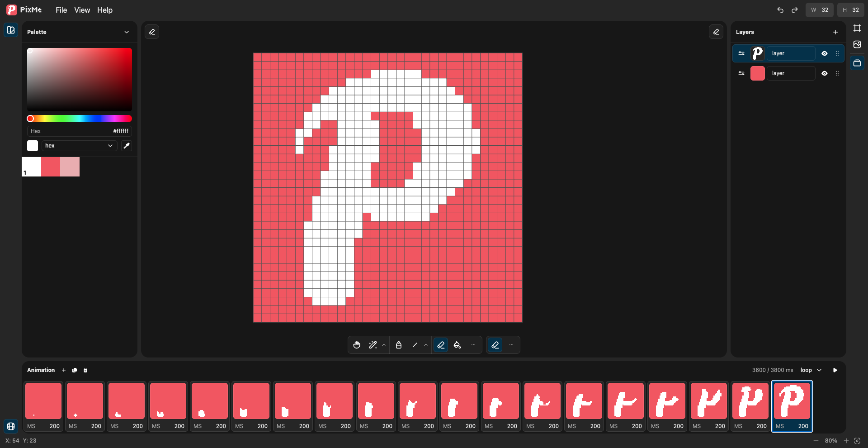Activate the eyedropper color picker
This screenshot has height=448, width=868.
coord(127,146)
